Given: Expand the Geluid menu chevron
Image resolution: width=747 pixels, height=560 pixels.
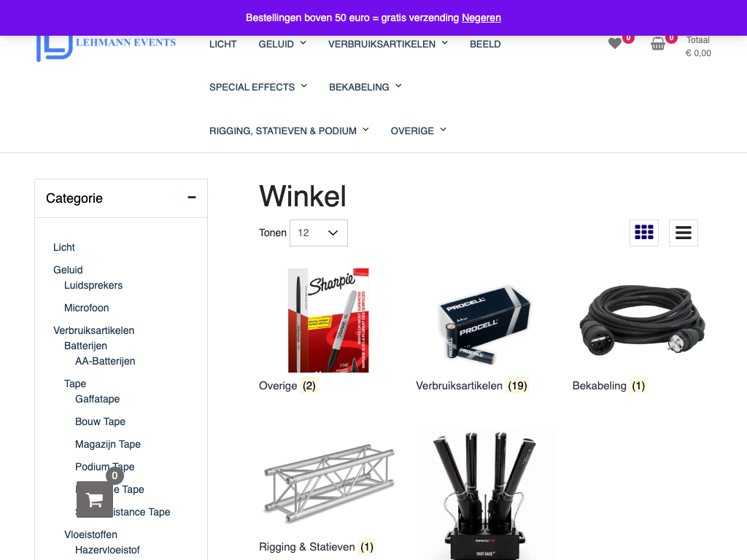Looking at the screenshot, I should click(x=303, y=43).
